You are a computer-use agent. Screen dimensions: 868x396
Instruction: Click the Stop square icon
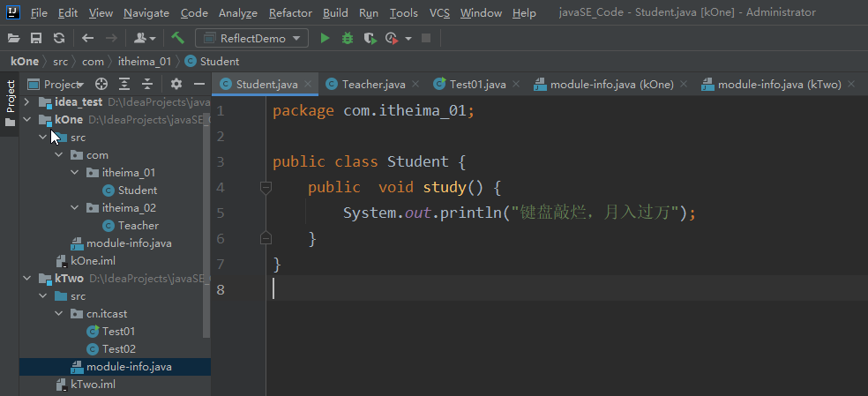point(426,38)
